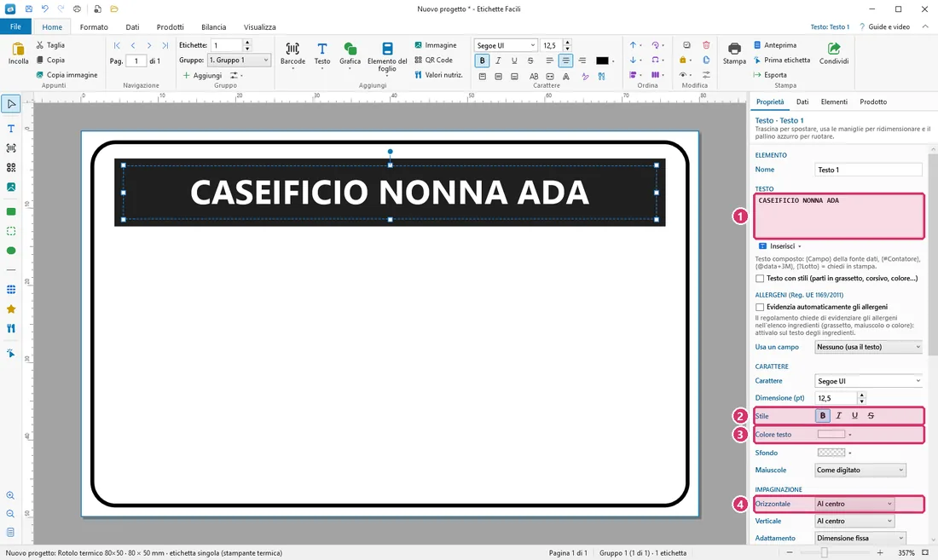Toggle bold in ribbon Carattere group

(x=482, y=61)
